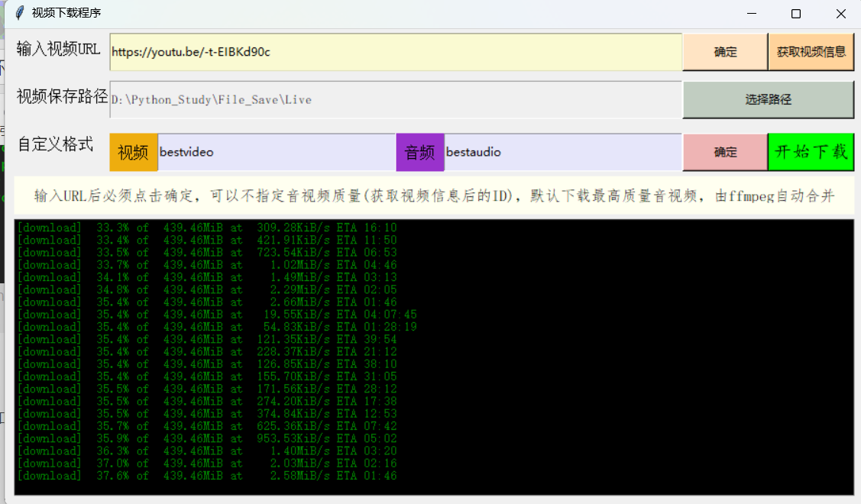Viewport: 861px width, 504px height.
Task: Click the save path field
Action: pyautogui.click(x=396, y=99)
